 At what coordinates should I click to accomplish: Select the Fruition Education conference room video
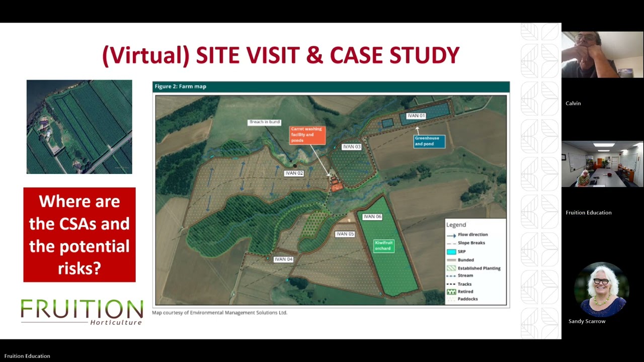(602, 164)
